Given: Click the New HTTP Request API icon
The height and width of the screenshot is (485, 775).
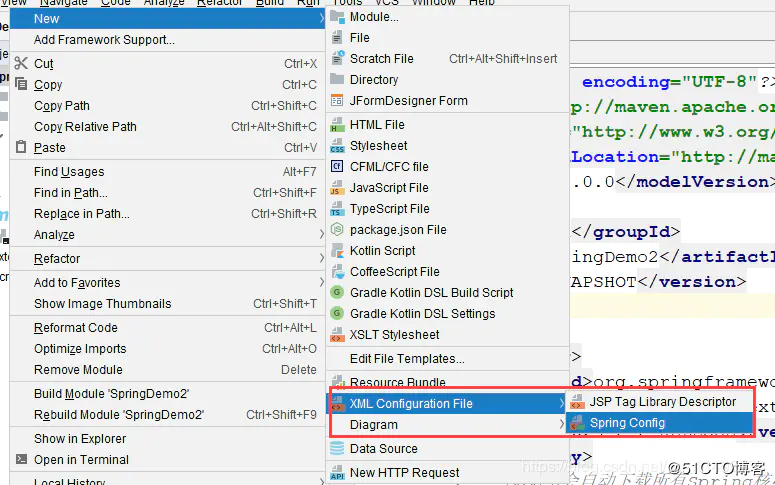Looking at the screenshot, I should 337,473.
